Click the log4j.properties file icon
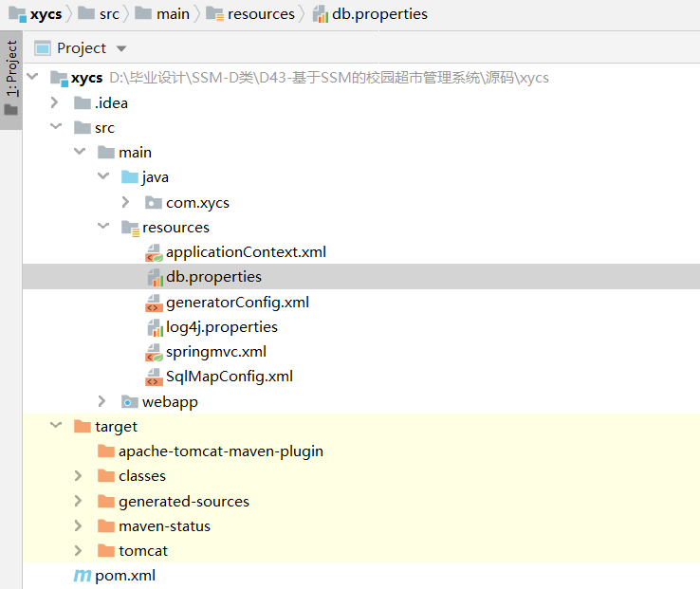700x589 pixels. (155, 327)
